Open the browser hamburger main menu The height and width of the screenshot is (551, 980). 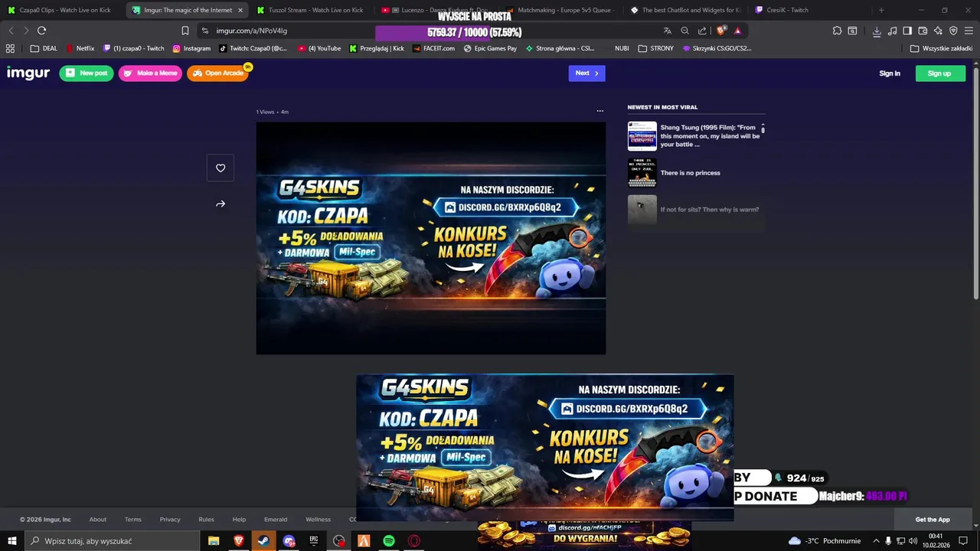(x=969, y=31)
